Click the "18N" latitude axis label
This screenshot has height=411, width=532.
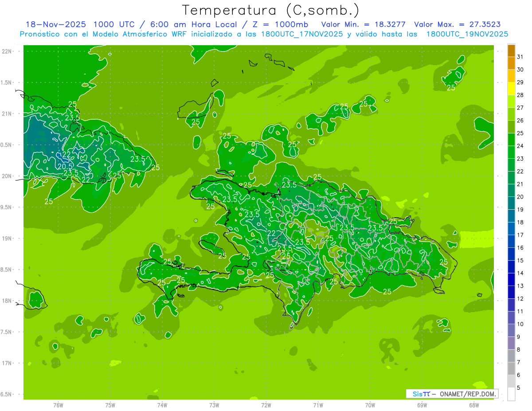pyautogui.click(x=7, y=301)
